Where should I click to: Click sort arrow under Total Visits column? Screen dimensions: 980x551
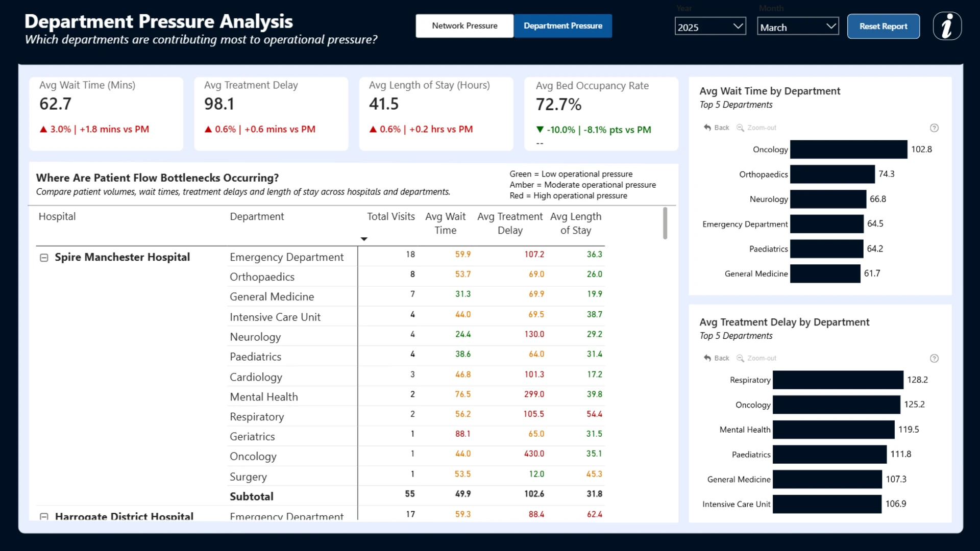(x=364, y=239)
